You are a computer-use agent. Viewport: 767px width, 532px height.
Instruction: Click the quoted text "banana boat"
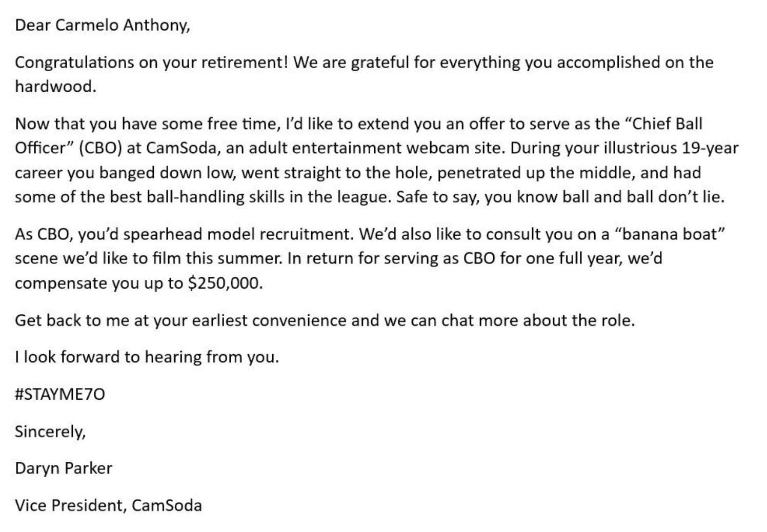point(669,234)
